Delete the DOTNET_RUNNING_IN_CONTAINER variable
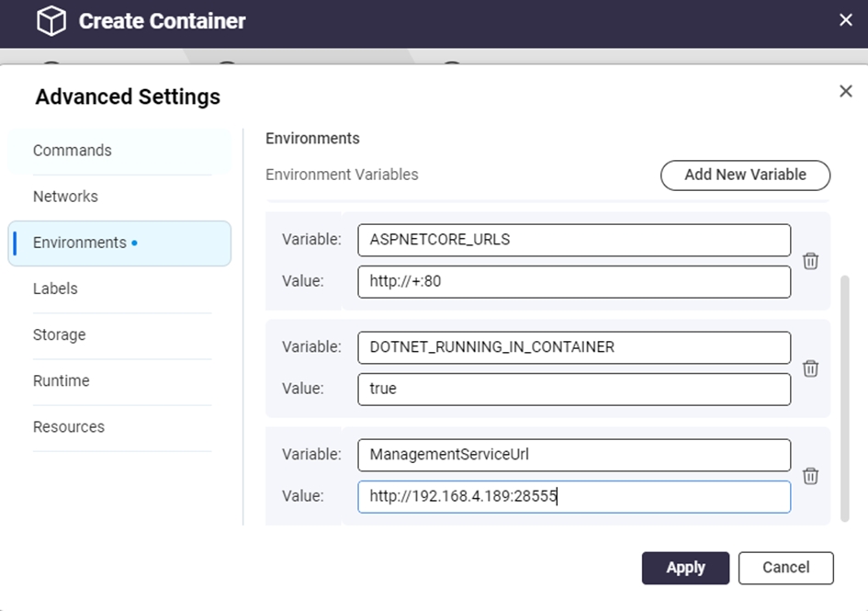This screenshot has height=611, width=868. 810,368
